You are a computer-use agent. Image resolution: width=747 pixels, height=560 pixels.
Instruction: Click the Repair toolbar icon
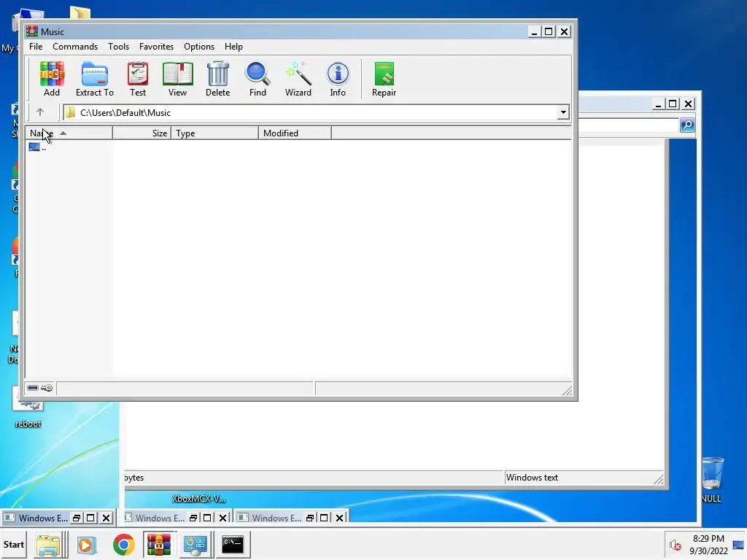tap(384, 79)
